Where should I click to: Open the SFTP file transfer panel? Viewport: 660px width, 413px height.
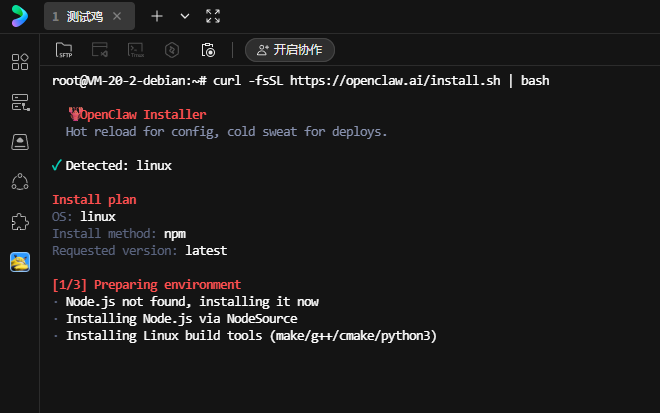64,50
